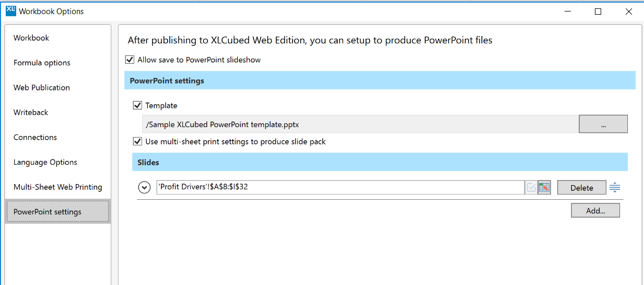
Task: Click the Add... button to add slide
Action: [595, 211]
